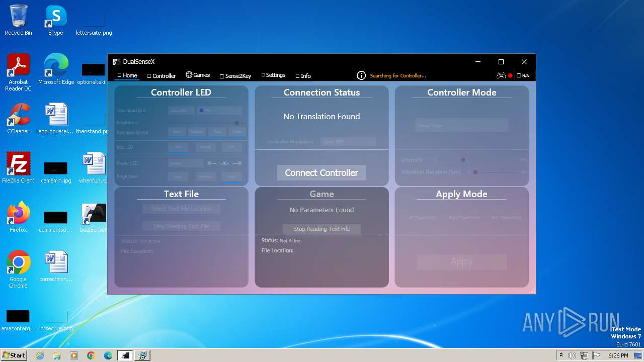Click the Intensity slider handle
The height and width of the screenshot is (362, 644).
click(463, 160)
